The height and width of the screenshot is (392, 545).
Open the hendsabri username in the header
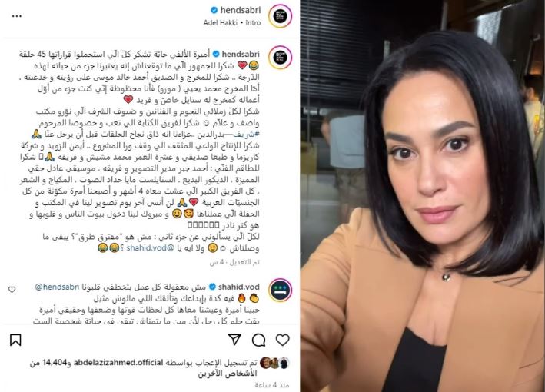(x=241, y=10)
